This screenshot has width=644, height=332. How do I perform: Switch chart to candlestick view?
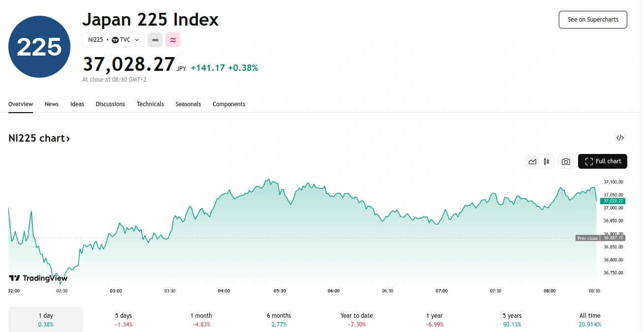click(546, 161)
